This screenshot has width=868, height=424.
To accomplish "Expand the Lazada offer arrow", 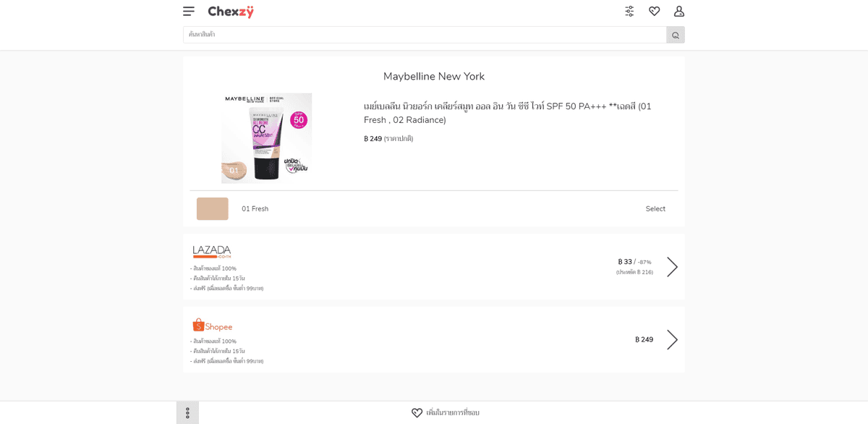I will coord(672,267).
